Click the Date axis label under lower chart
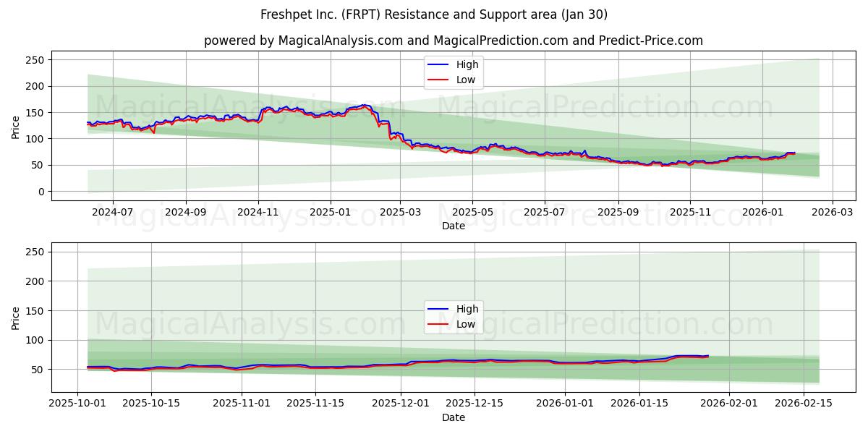 click(x=454, y=417)
